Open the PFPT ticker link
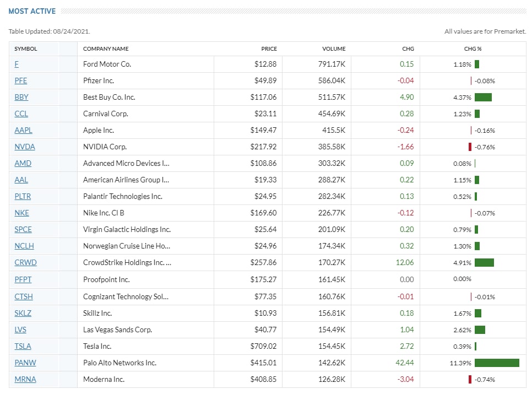532x394 pixels. point(23,279)
